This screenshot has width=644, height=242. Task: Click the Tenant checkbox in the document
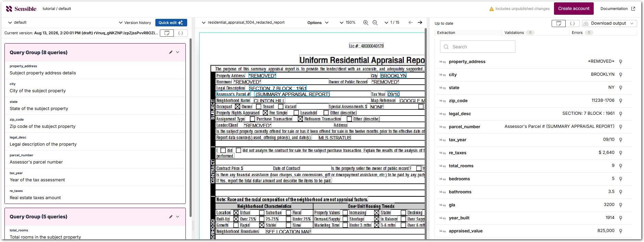coord(259,107)
